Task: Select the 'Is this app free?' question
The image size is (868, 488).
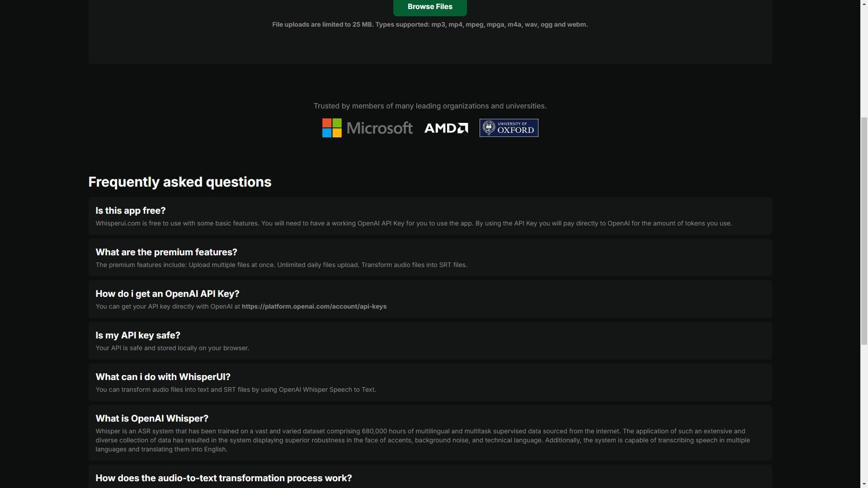Action: (130, 211)
